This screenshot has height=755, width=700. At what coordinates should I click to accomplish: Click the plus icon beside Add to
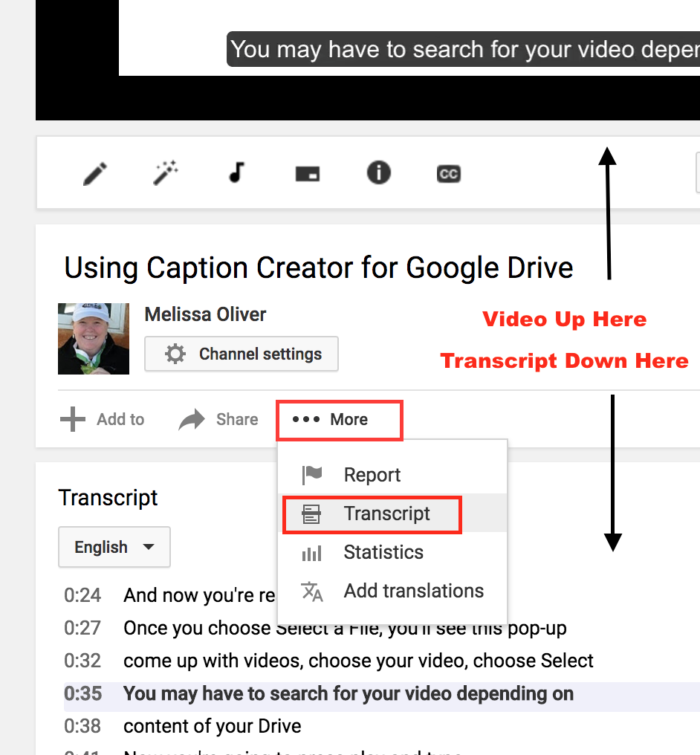[73, 419]
